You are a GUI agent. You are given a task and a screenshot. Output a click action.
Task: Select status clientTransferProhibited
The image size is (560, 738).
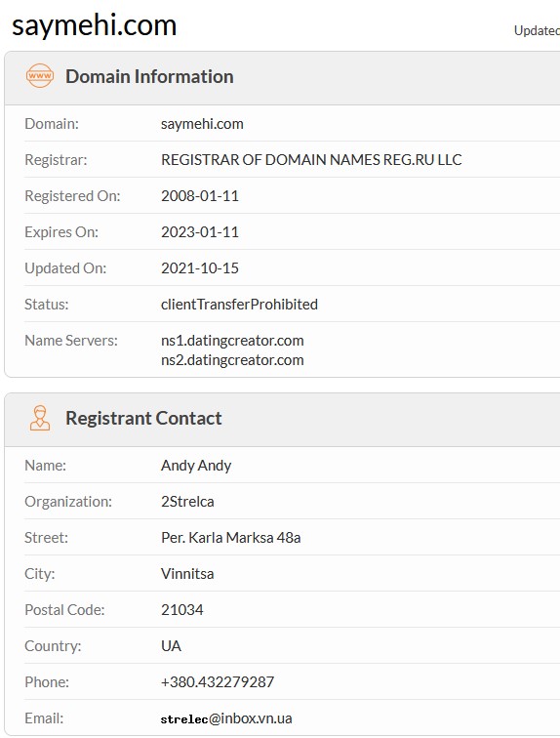[x=239, y=305]
